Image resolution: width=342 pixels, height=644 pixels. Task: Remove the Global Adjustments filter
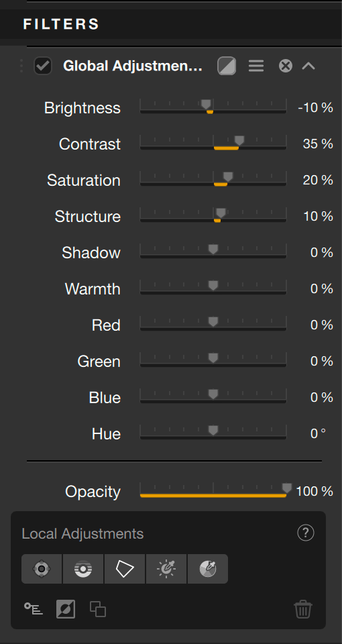pyautogui.click(x=286, y=66)
